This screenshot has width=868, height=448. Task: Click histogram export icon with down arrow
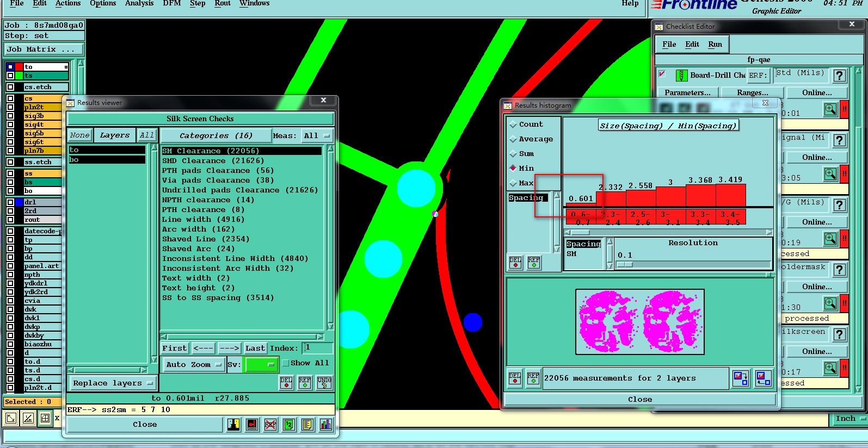click(x=741, y=378)
